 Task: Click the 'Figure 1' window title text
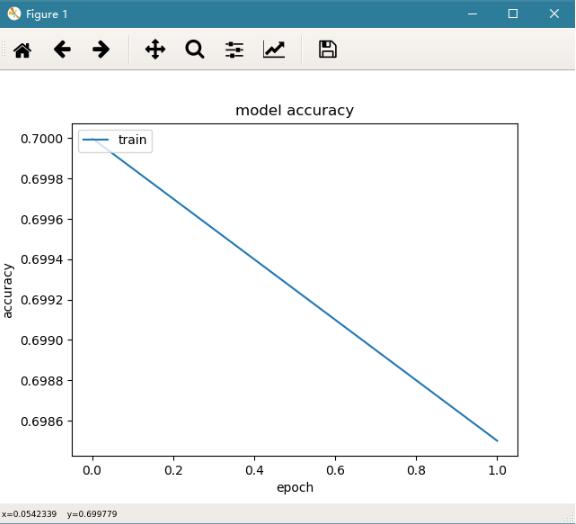click(47, 14)
